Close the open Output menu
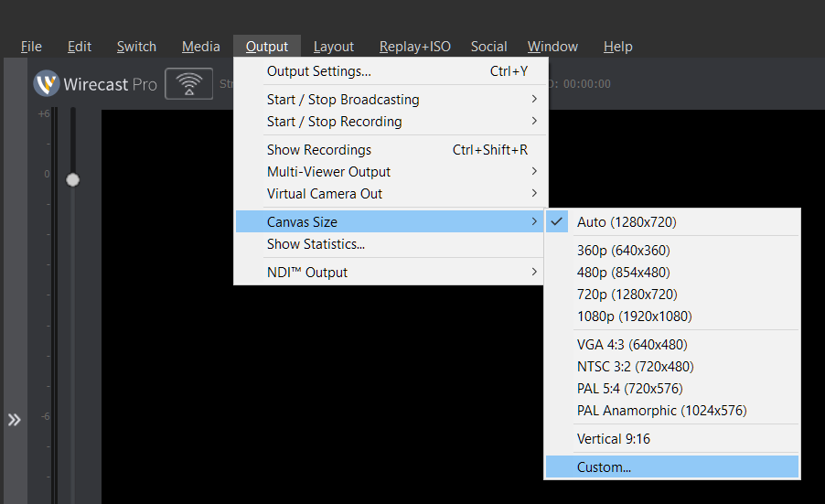 [x=267, y=47]
